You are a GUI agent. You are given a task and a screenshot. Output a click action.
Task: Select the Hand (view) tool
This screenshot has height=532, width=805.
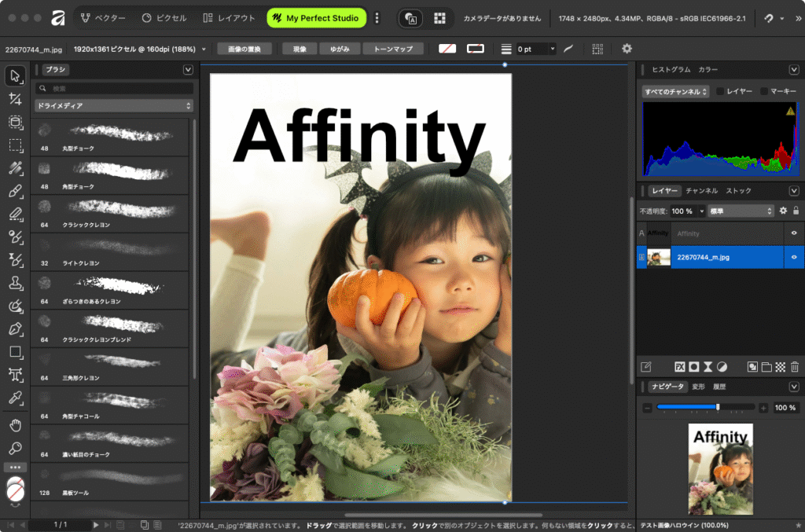(15, 425)
